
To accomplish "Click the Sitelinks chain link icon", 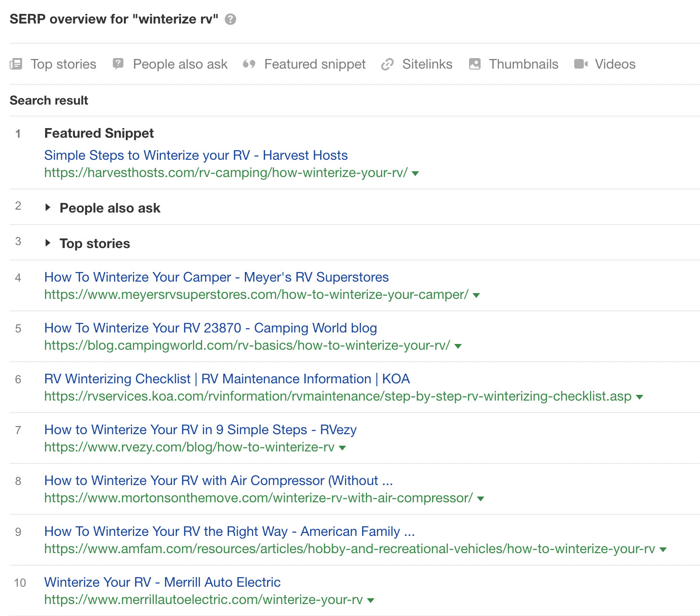I will click(387, 64).
